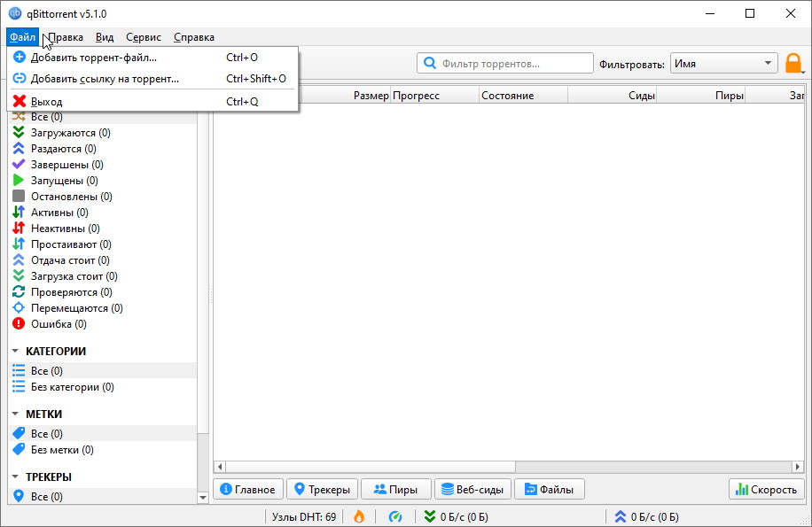This screenshot has width=812, height=527.
Task: Click the Перемещаются circle icon
Action: coord(19,307)
